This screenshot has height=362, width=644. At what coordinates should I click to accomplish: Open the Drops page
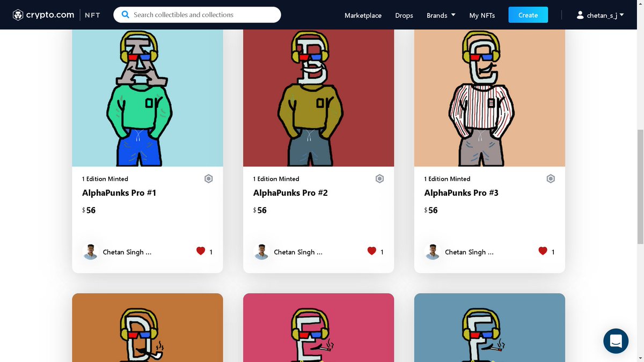click(404, 15)
